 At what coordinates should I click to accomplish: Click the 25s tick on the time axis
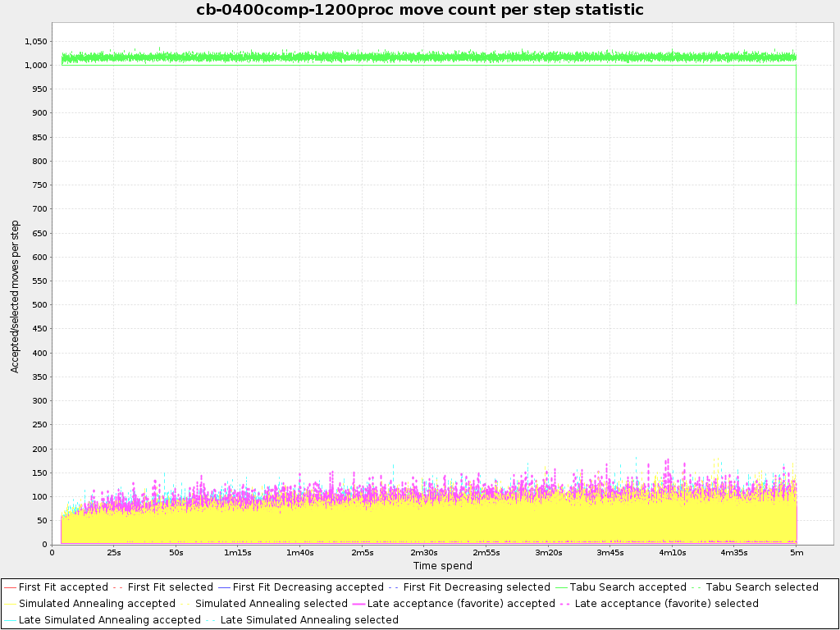[114, 553]
